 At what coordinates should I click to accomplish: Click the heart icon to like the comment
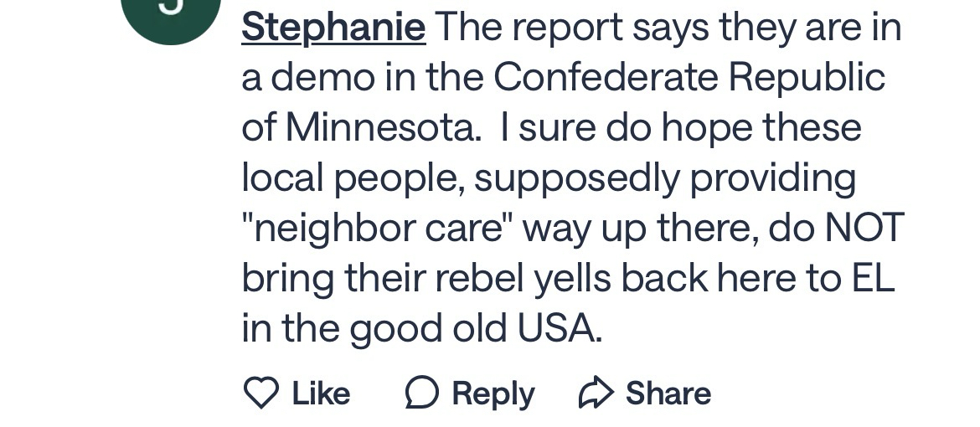(x=260, y=393)
